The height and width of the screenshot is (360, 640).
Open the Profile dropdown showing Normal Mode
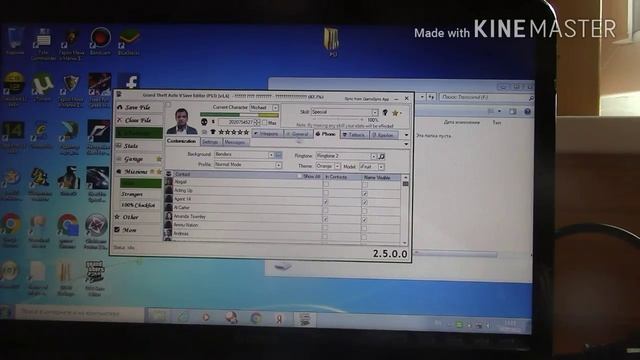pyautogui.click(x=248, y=164)
